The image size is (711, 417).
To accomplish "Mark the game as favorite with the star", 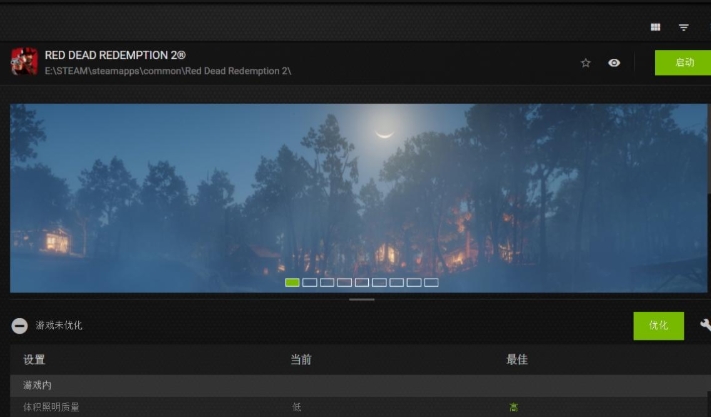I will [x=586, y=63].
